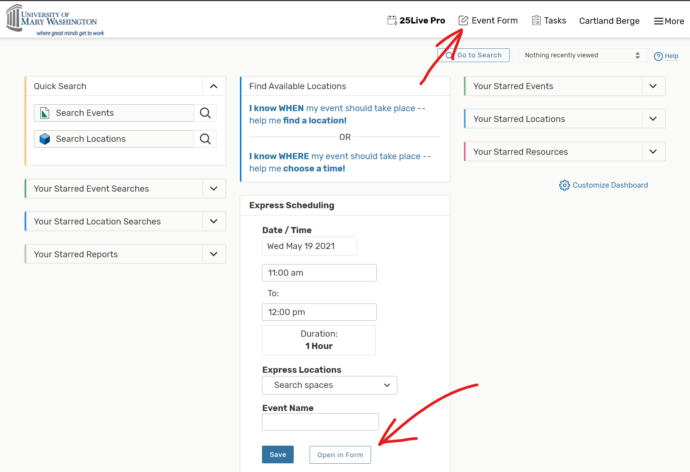690x472 pixels.
Task: Click the Event Name text field
Action: [x=320, y=422]
